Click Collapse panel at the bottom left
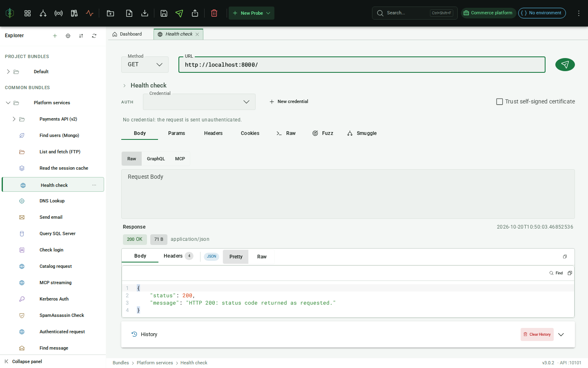Image resolution: width=588 pixels, height=368 pixels. coord(23,361)
